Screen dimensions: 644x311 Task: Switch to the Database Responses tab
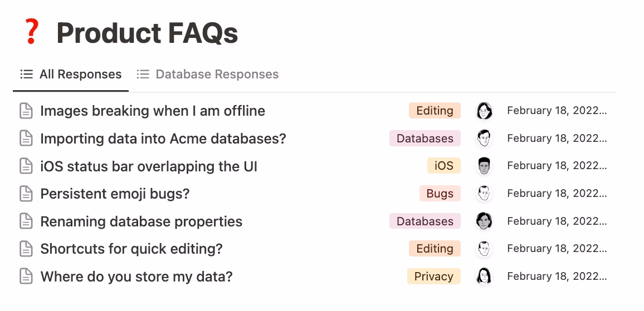(208, 75)
